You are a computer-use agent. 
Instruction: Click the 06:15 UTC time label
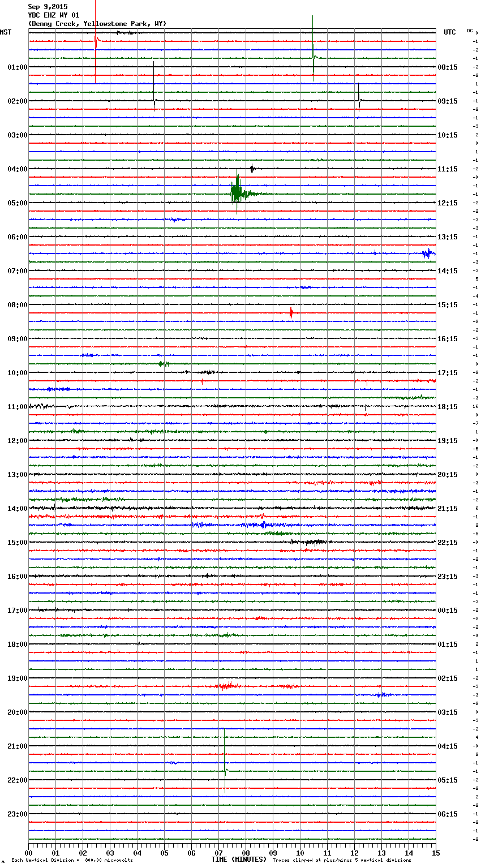[x=448, y=814]
